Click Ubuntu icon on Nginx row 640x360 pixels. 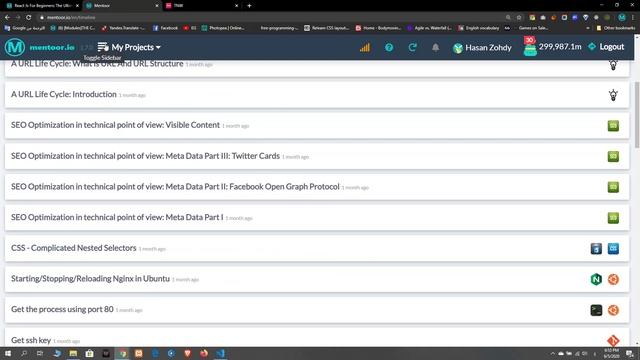[613, 279]
